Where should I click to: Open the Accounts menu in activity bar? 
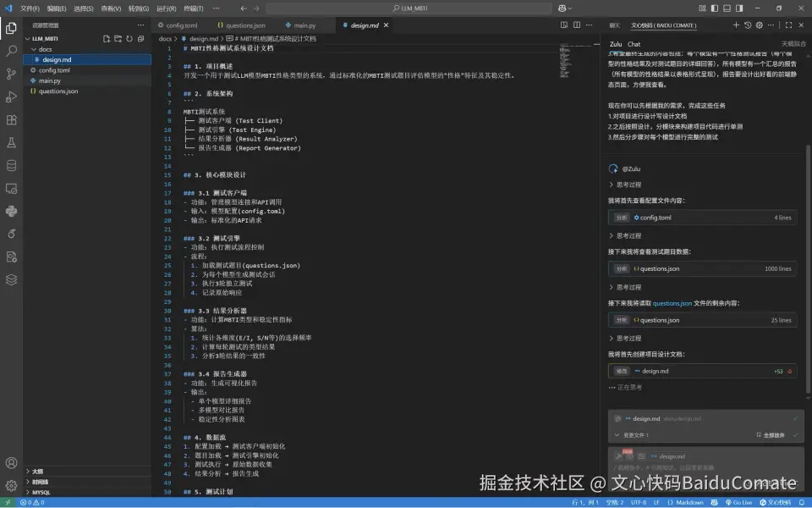coord(11,463)
